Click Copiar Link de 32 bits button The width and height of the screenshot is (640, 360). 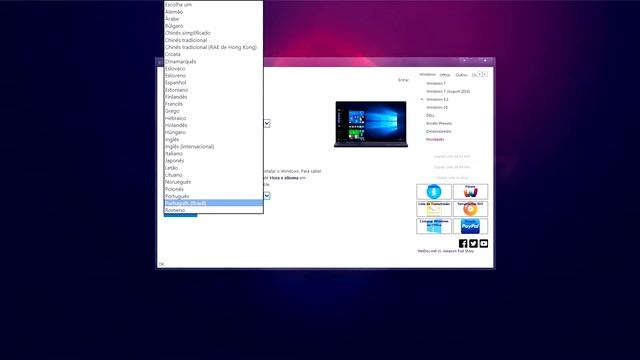tap(452, 156)
